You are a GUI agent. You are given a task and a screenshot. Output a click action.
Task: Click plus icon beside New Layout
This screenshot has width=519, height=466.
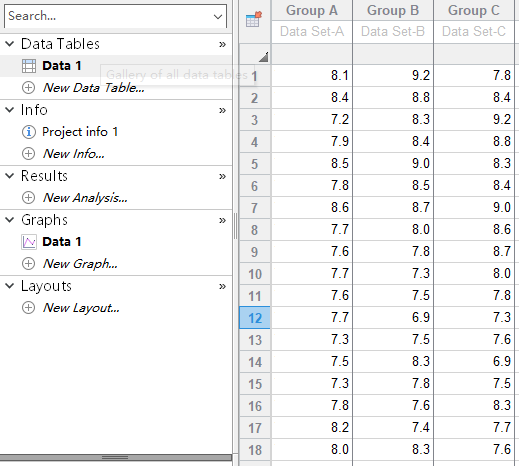point(28,308)
